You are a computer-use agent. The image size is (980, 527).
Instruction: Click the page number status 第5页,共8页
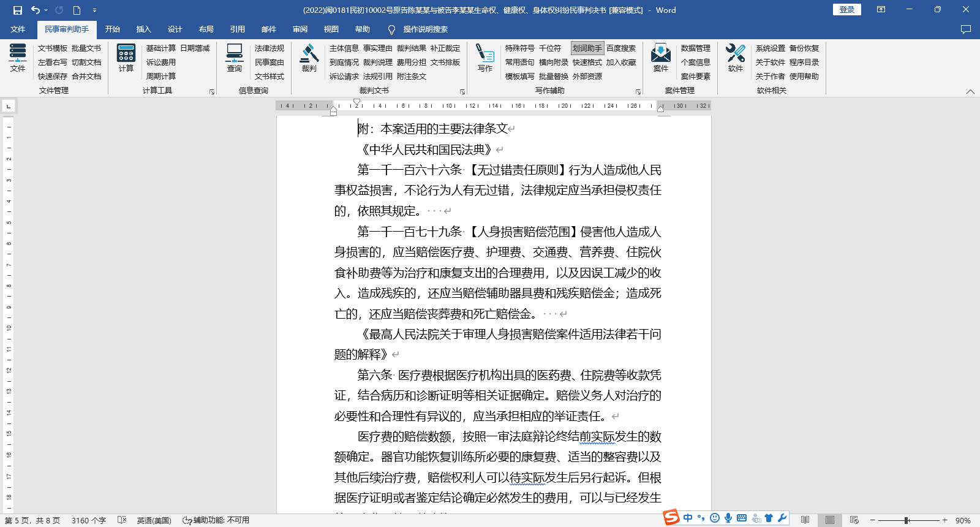[x=32, y=520]
